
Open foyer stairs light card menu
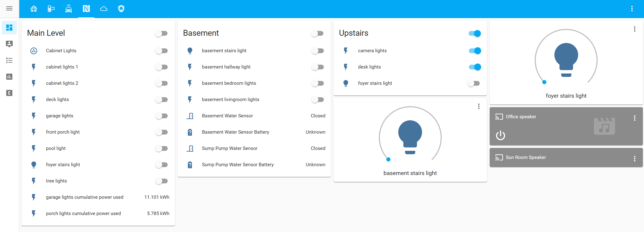[634, 29]
